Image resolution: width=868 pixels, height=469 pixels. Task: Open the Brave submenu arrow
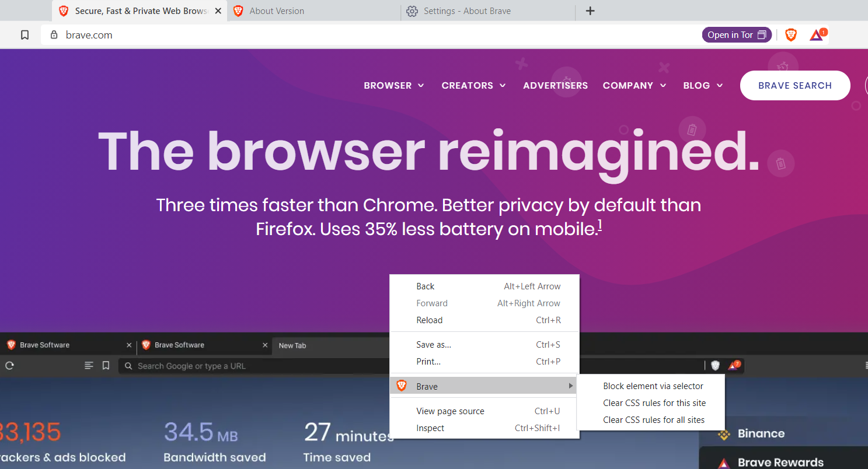(571, 386)
